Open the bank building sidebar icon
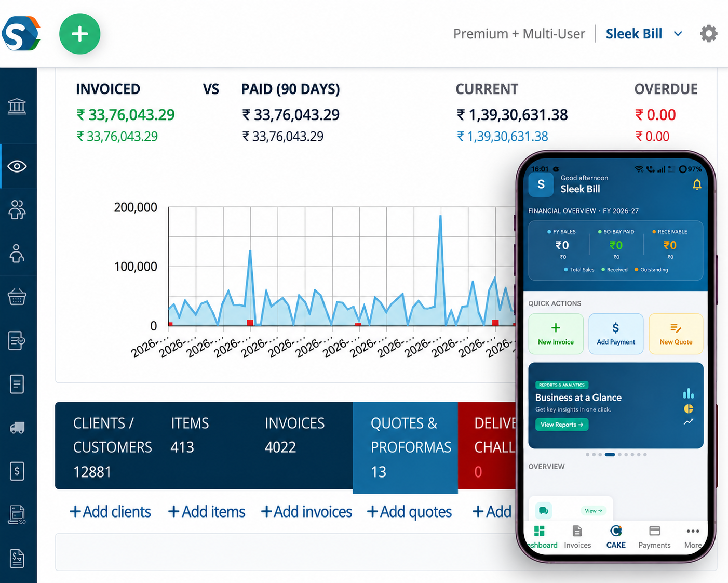Viewport: 728px width, 583px height. [x=17, y=107]
